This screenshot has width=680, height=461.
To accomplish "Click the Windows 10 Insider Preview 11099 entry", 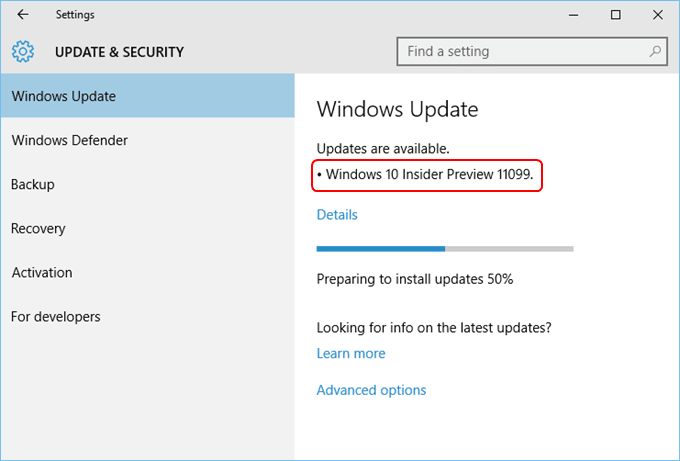I will click(427, 175).
